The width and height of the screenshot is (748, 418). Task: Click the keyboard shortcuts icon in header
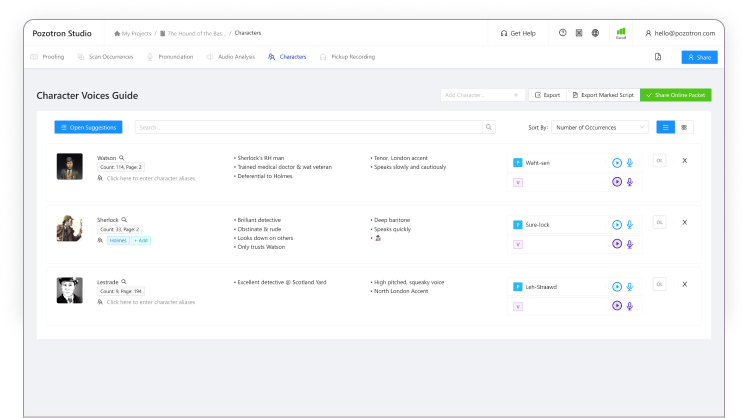tap(579, 33)
